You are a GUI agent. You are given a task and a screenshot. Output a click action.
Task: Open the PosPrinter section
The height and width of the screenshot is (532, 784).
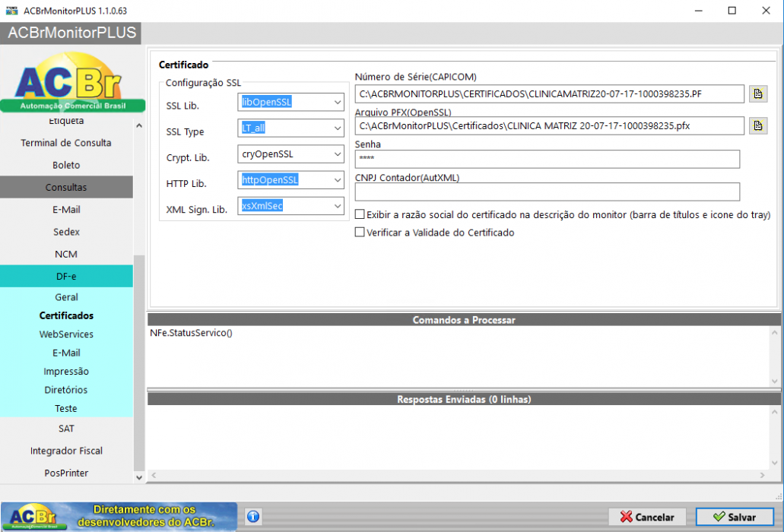click(66, 473)
